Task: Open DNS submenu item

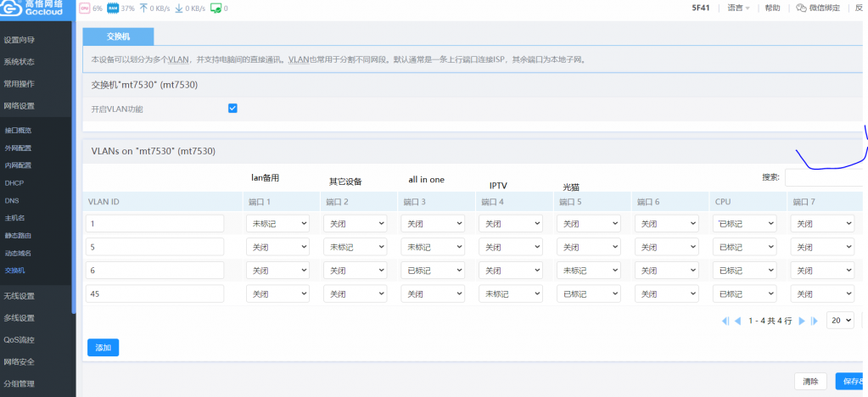Action: pos(12,200)
